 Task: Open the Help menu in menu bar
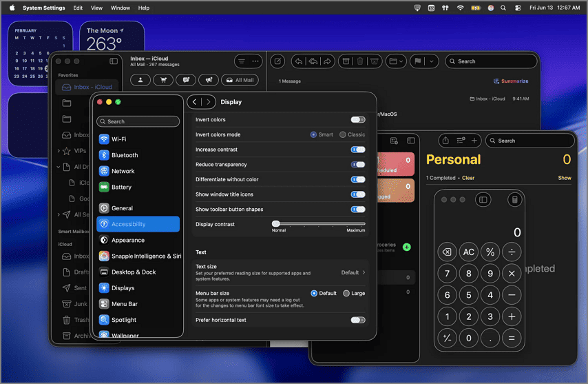[144, 8]
